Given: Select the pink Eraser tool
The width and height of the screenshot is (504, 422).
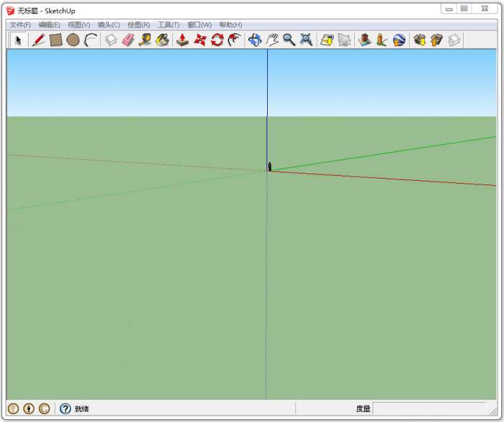Looking at the screenshot, I should 128,40.
